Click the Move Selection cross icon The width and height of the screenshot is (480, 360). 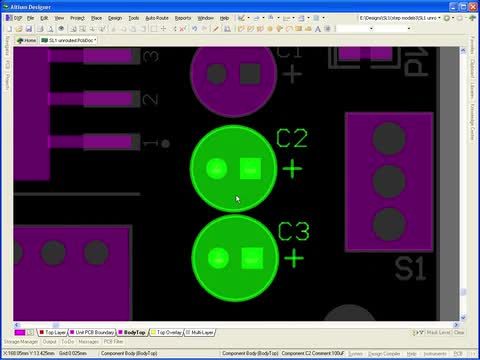163,29
